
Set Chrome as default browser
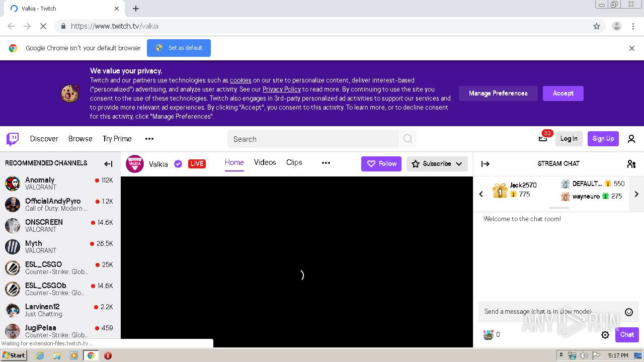(179, 48)
